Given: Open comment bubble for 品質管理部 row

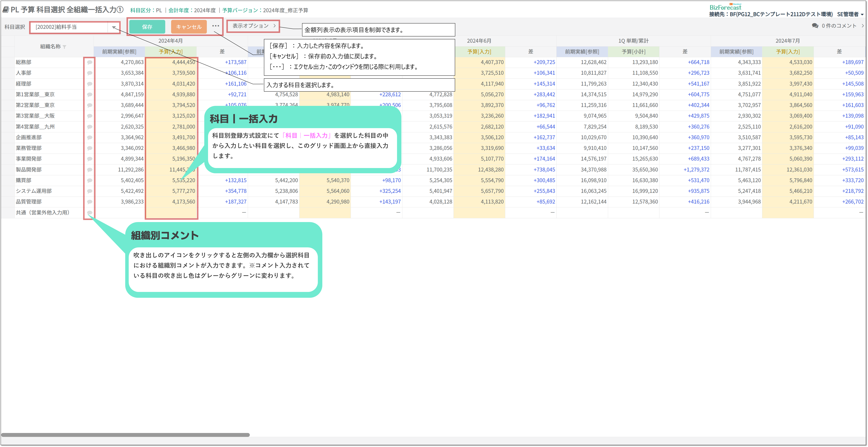Looking at the screenshot, I should pos(90,202).
